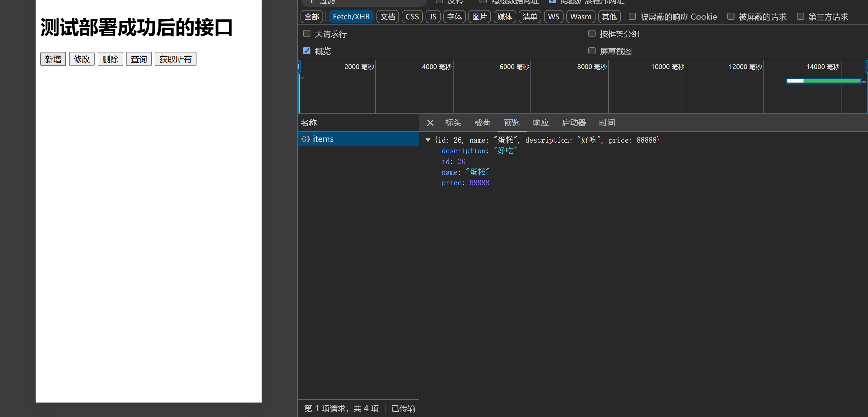Enable the 按框架分组 checkbox

tap(592, 34)
